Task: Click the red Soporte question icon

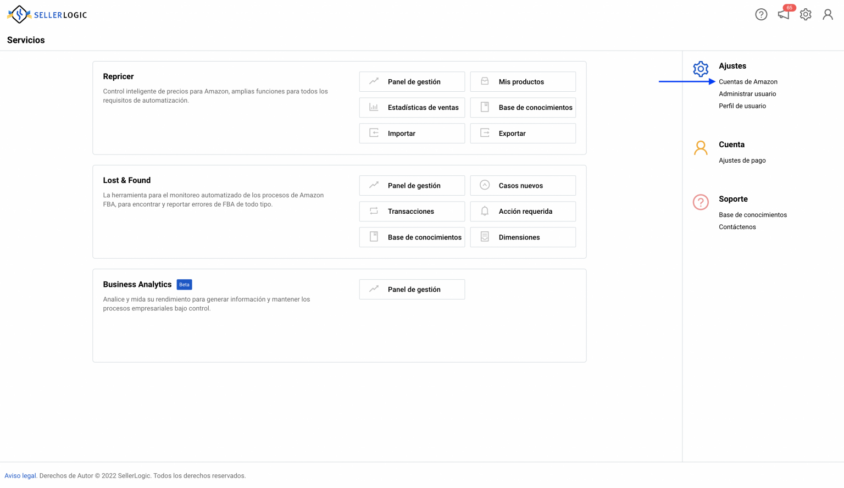Action: tap(700, 202)
